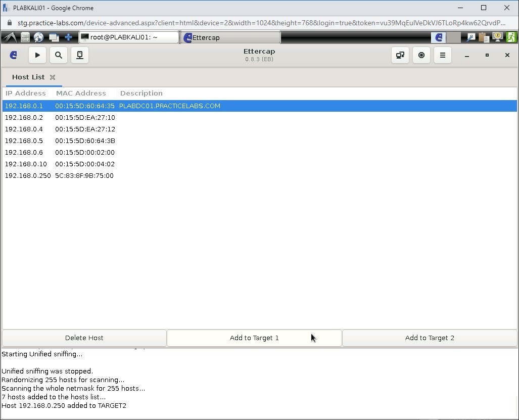Screen dimensions: 519x420
Task: Open a new workspace with the plus icon
Action: click(68, 37)
